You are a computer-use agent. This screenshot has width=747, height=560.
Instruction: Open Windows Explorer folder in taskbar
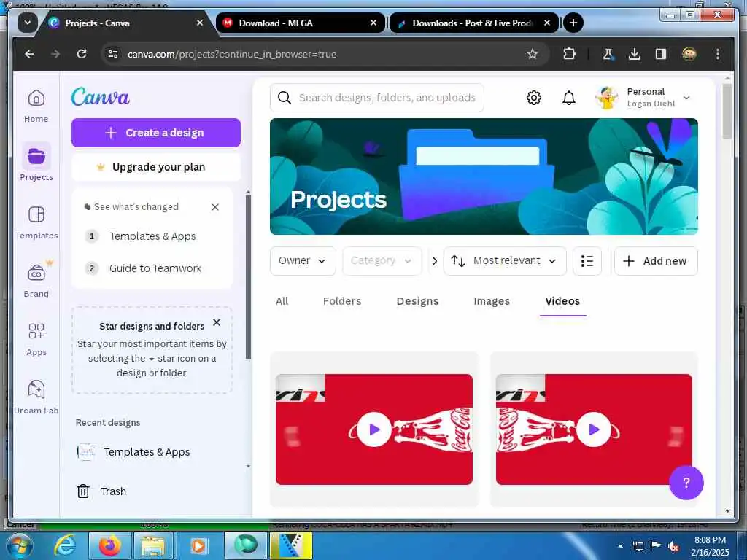tap(153, 545)
